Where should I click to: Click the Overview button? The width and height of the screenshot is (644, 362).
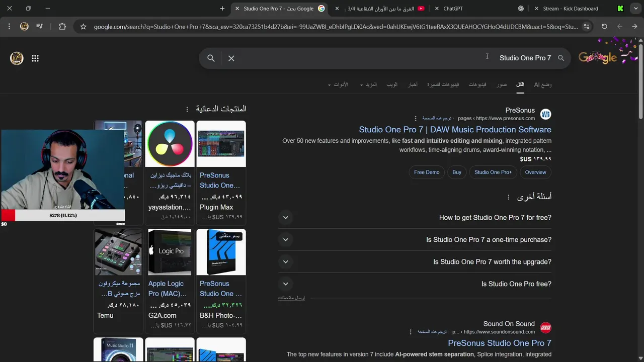click(535, 172)
